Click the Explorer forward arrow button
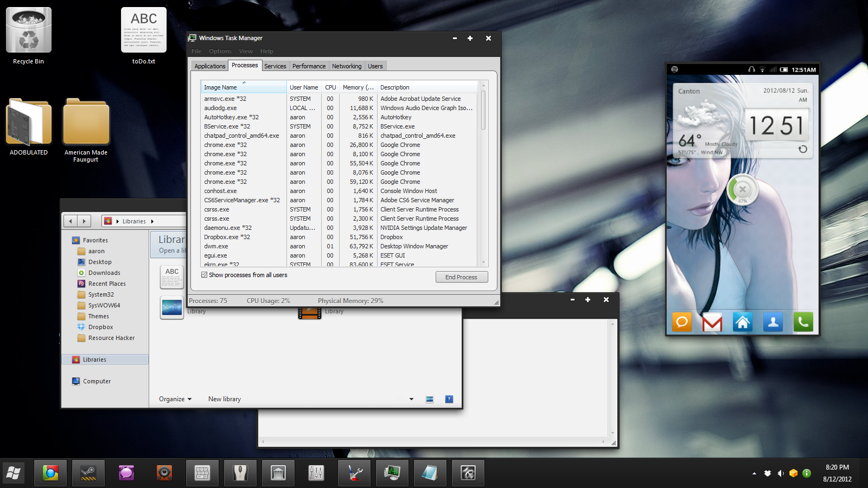 [x=84, y=221]
